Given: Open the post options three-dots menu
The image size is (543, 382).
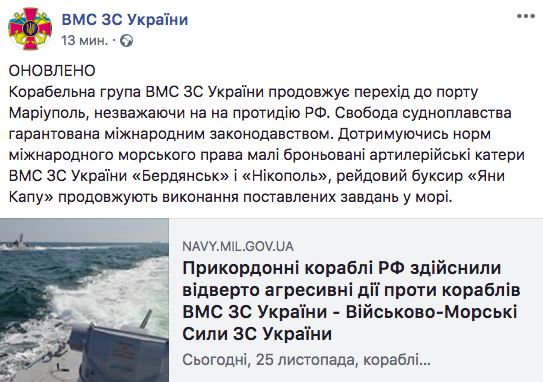Looking at the screenshot, I should click(526, 16).
